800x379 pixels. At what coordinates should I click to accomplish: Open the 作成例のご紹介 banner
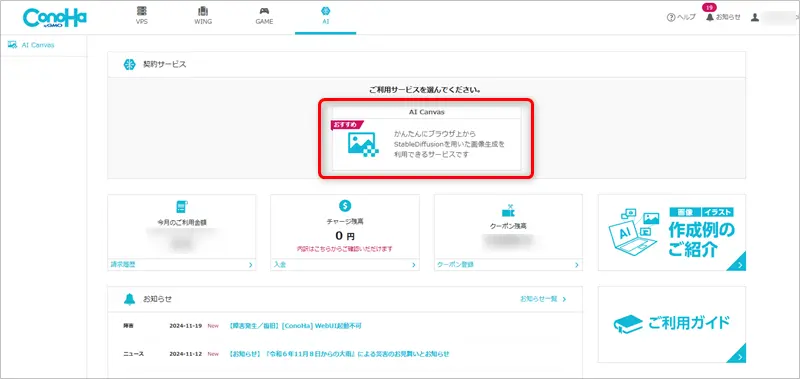tap(671, 233)
